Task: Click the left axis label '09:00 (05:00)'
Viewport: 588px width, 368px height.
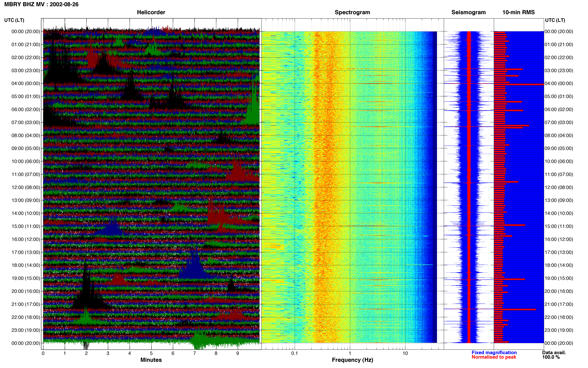Action: point(26,148)
